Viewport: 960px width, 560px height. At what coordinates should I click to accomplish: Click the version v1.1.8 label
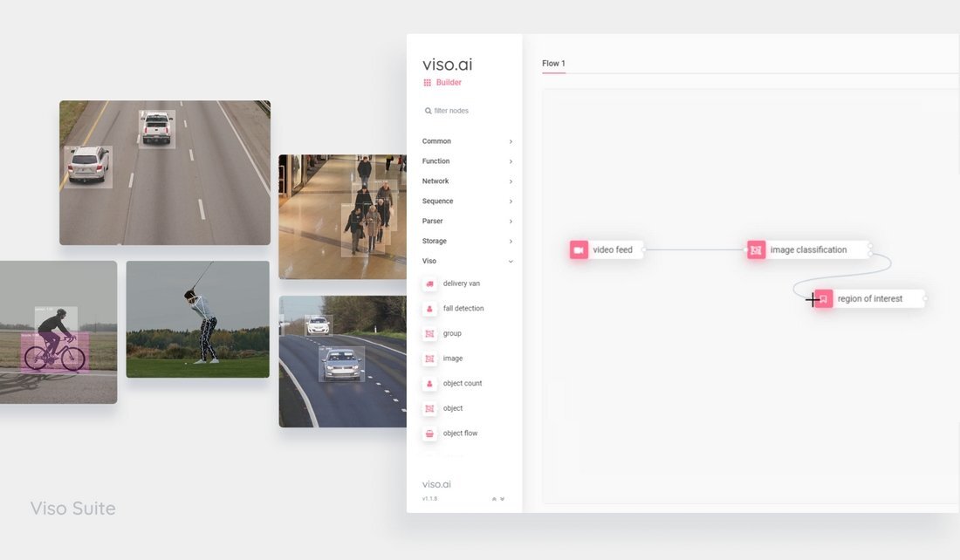(x=430, y=498)
